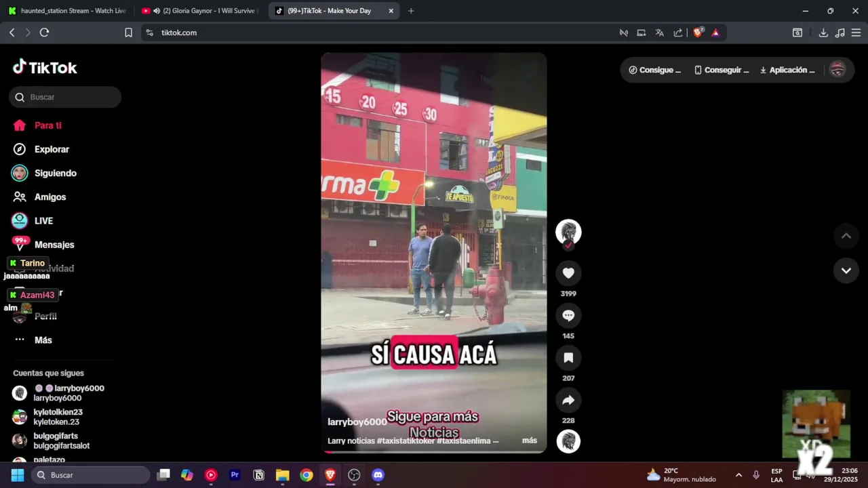Viewport: 868px width, 488px height.
Task: Click the Consigue monedas button
Action: pyautogui.click(x=655, y=70)
